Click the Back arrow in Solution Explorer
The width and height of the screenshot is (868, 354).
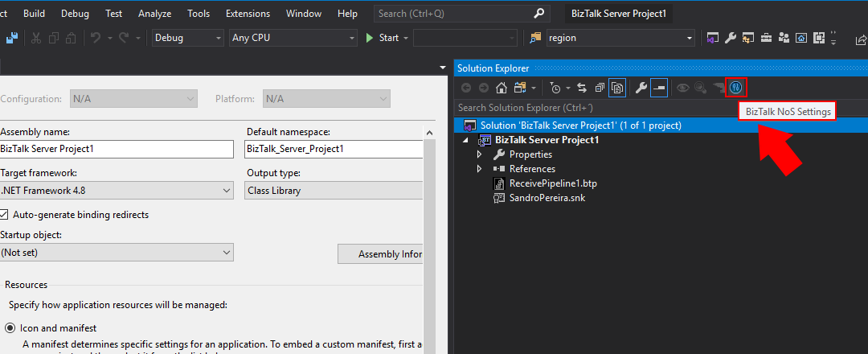click(x=466, y=88)
